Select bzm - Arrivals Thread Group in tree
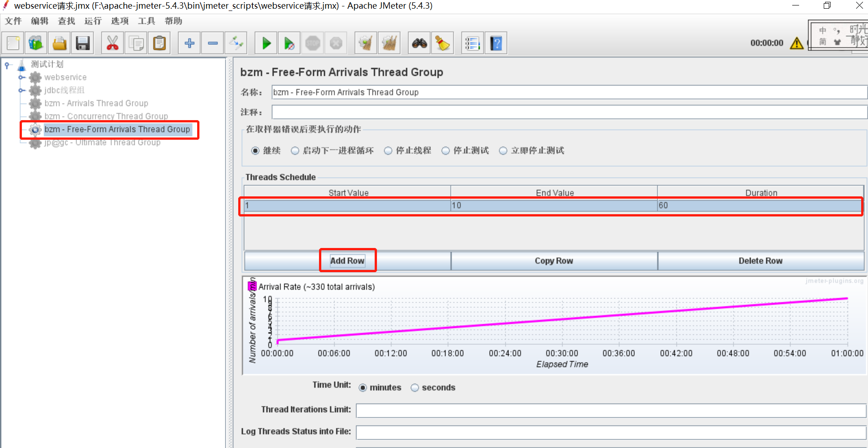 [96, 104]
